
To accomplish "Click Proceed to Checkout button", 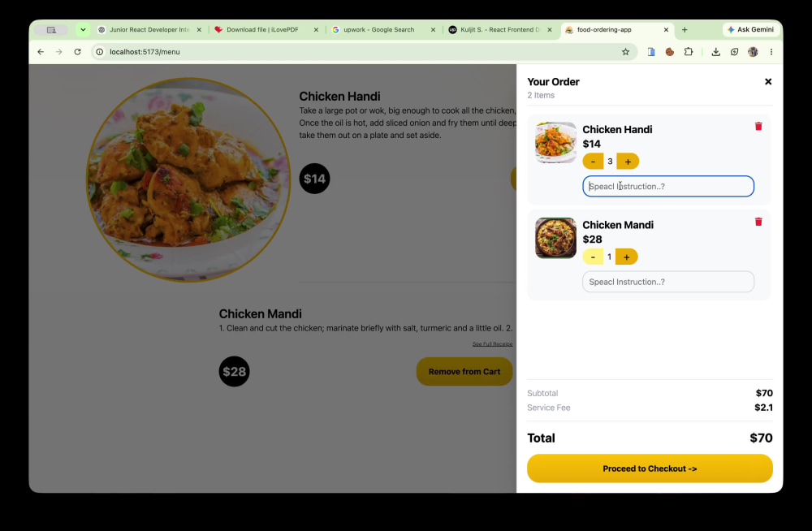I will [650, 468].
